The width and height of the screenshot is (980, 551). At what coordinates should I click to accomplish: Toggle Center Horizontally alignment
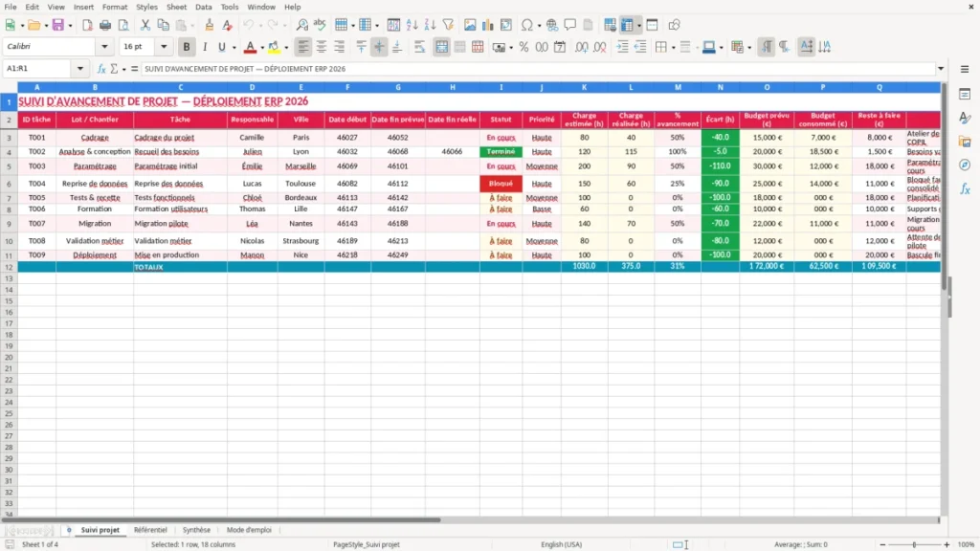click(322, 47)
